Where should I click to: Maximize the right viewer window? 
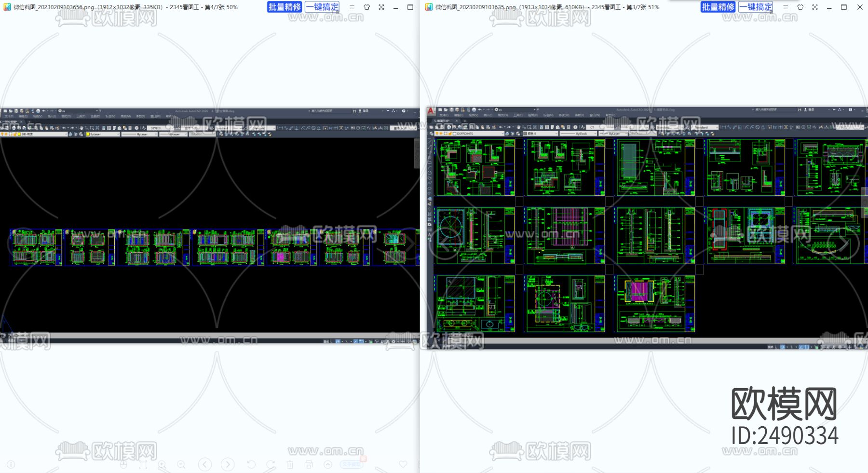[x=844, y=7]
